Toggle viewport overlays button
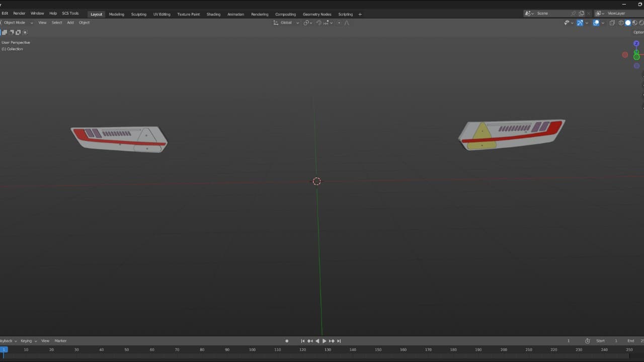This screenshot has height=362, width=644. click(596, 23)
